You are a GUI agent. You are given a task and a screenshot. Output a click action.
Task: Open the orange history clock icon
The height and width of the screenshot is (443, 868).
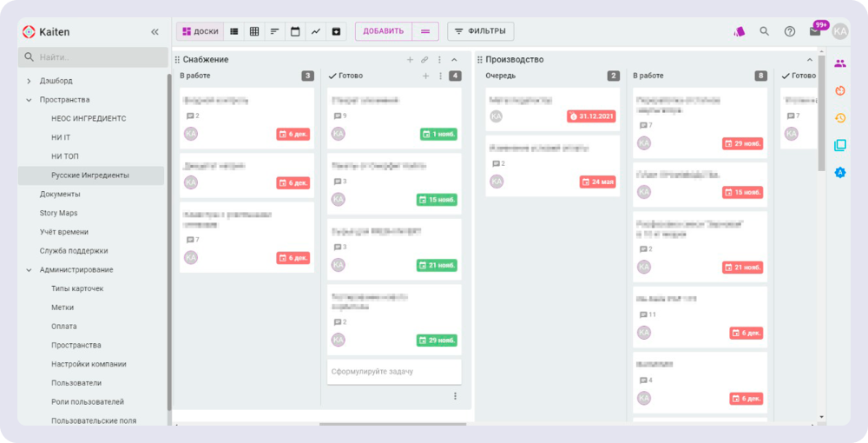[x=840, y=118]
